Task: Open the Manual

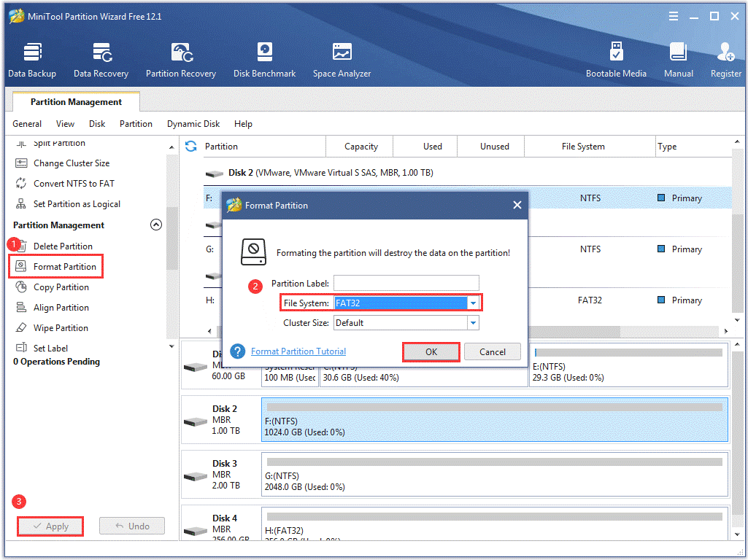Action: (679, 60)
